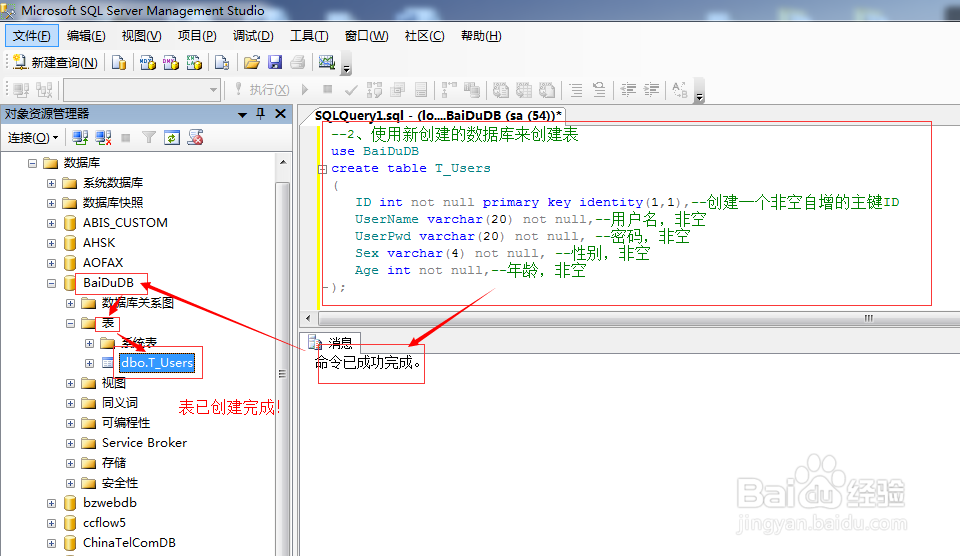This screenshot has height=556, width=960.
Task: Open the Debug (调试) menu
Action: coord(253,36)
